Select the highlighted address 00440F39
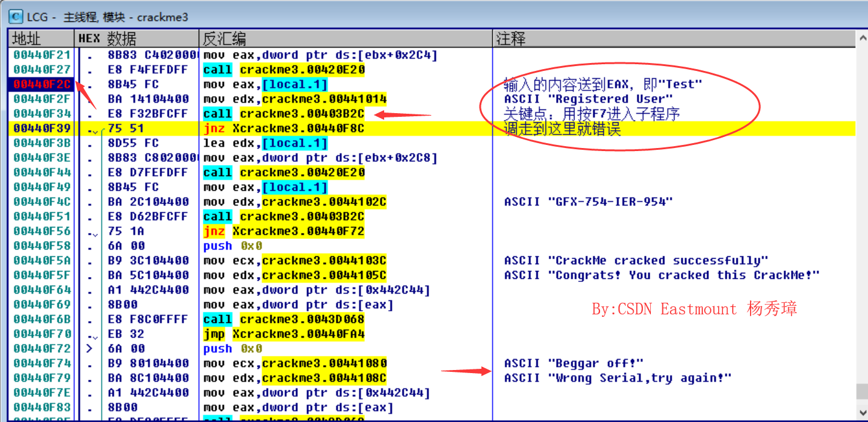Image resolution: width=868 pixels, height=422 pixels. [x=42, y=128]
